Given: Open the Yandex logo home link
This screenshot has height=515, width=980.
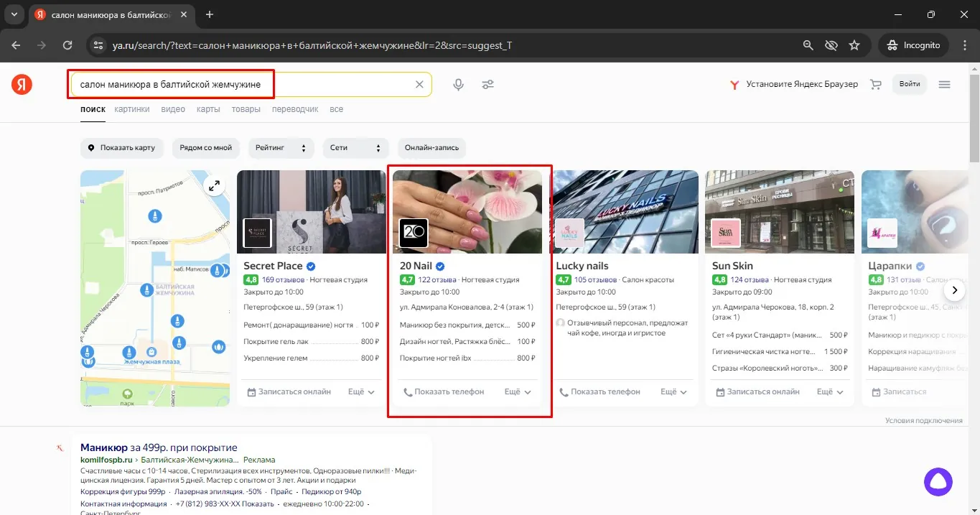Looking at the screenshot, I should (x=22, y=85).
